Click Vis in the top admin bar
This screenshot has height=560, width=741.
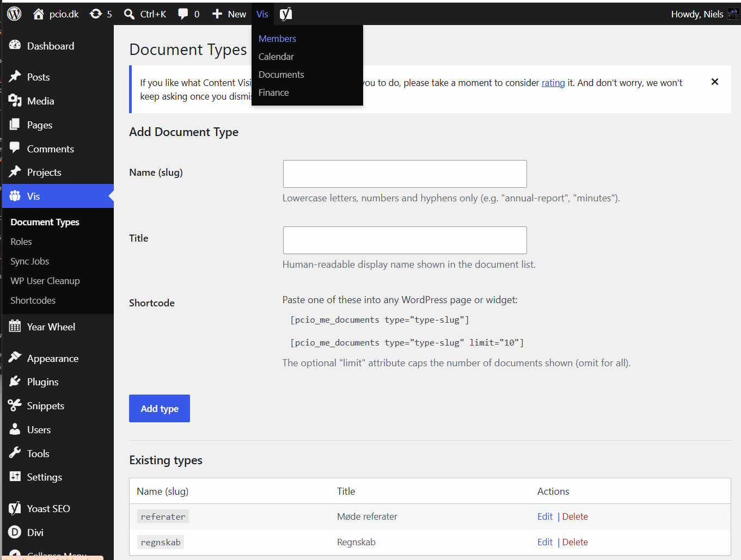click(x=262, y=14)
